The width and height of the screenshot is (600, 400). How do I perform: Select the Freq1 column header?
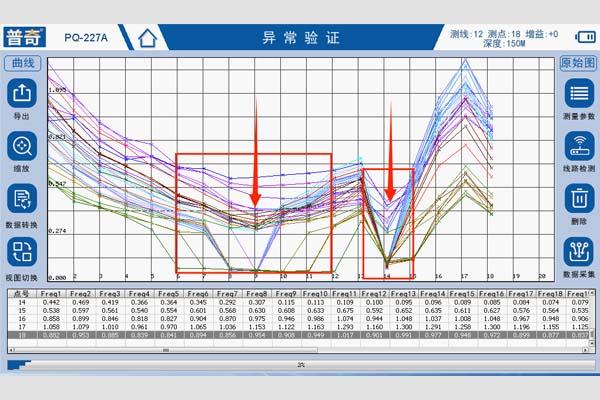51,294
